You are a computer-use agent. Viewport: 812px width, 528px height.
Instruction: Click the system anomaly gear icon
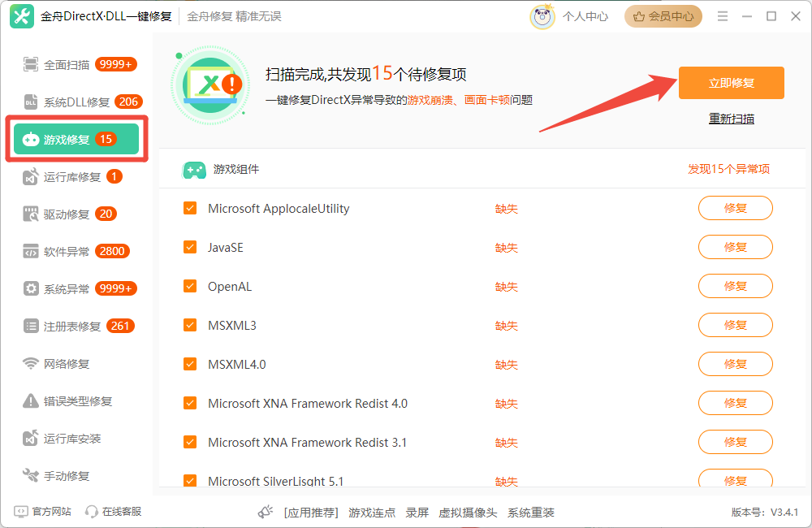pos(31,288)
